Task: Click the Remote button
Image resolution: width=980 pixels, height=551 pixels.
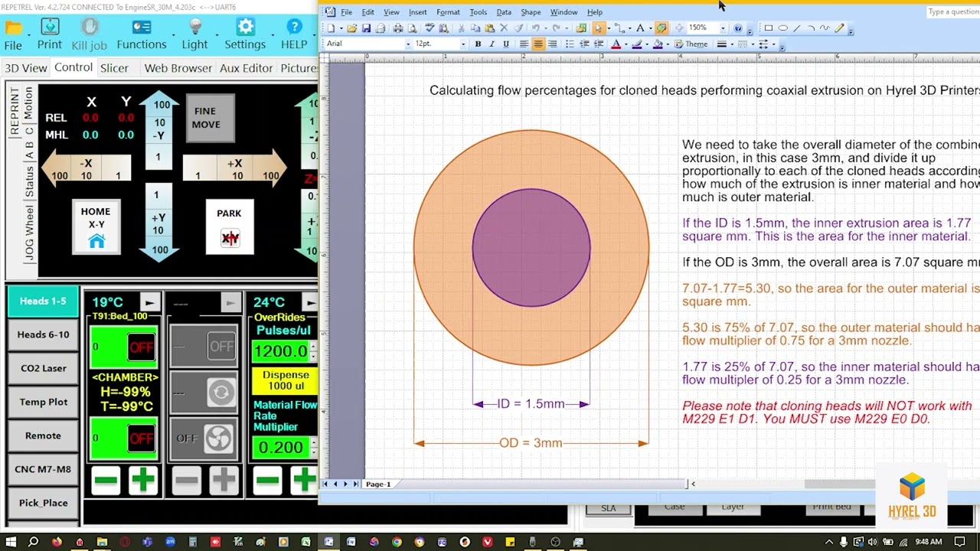Action: (x=43, y=435)
